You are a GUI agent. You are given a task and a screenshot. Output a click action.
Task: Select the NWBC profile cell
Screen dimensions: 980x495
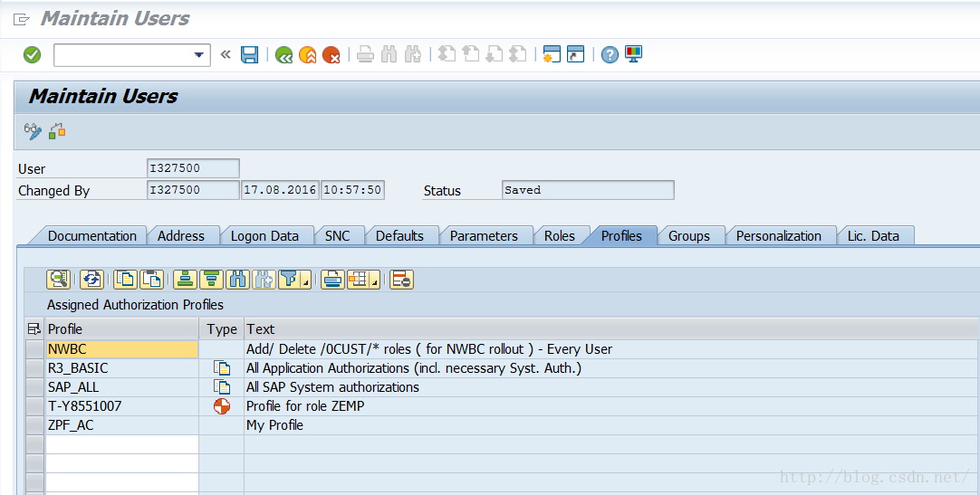pyautogui.click(x=122, y=349)
